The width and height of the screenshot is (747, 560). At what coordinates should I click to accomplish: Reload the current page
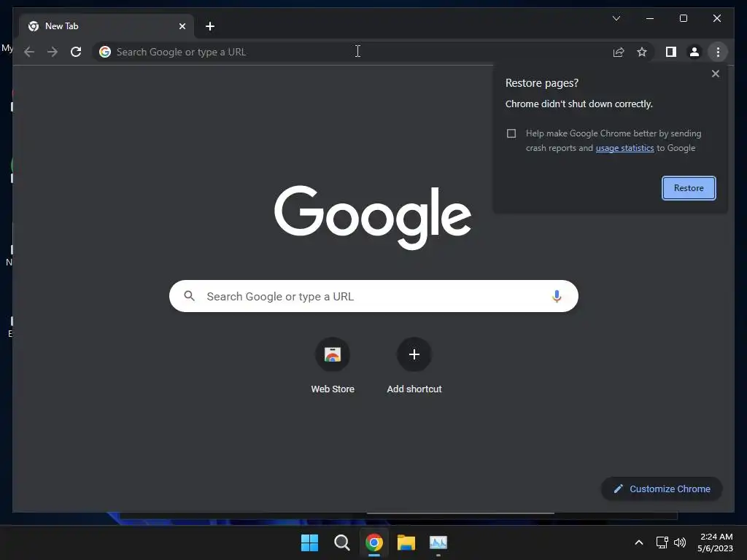(x=76, y=52)
